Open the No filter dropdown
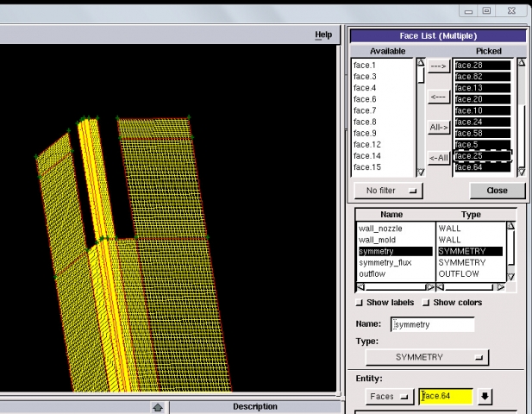The width and height of the screenshot is (532, 414). 389,190
